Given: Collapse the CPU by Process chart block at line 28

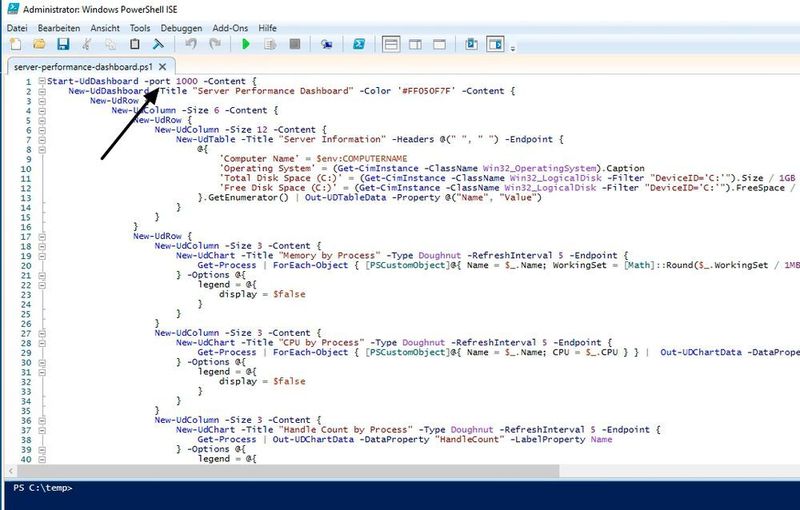Looking at the screenshot, I should 42,343.
